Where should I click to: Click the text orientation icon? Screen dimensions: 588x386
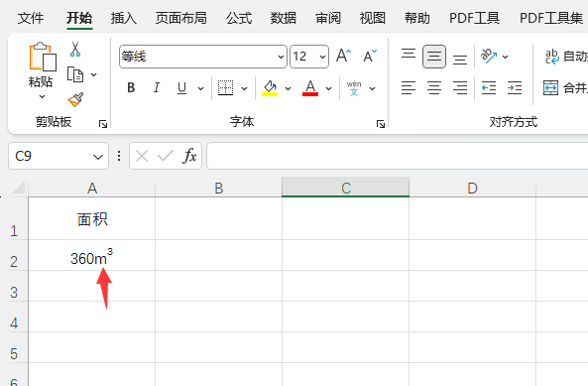[x=489, y=57]
